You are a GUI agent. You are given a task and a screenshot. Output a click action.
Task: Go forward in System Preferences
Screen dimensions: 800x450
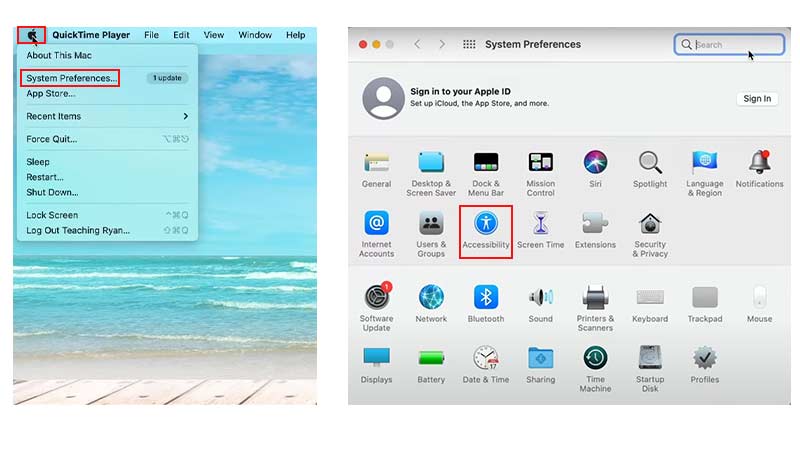(442, 44)
